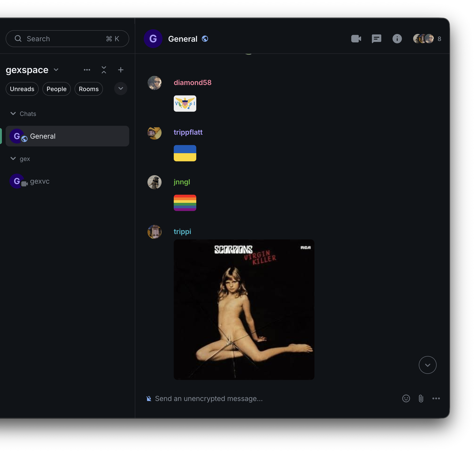Click the public globe icon beside General title
Image resolution: width=476 pixels, height=453 pixels.
point(205,39)
